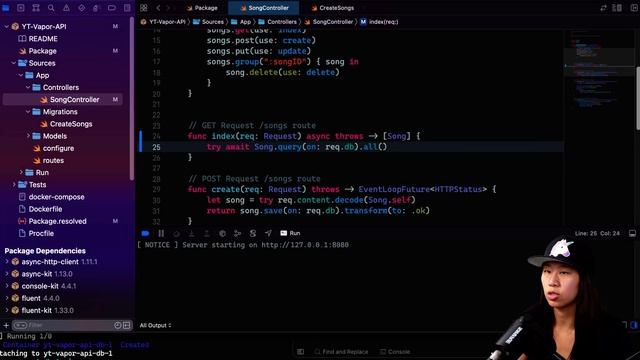Pause program execution in debug bar
Viewport: 640px width, 360px height.
161,233
